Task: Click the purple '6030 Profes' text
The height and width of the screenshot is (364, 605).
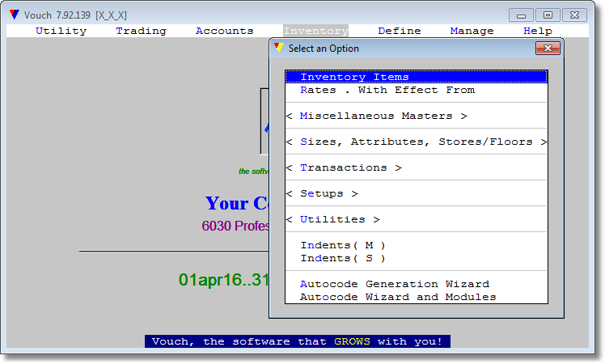Action: (x=235, y=226)
